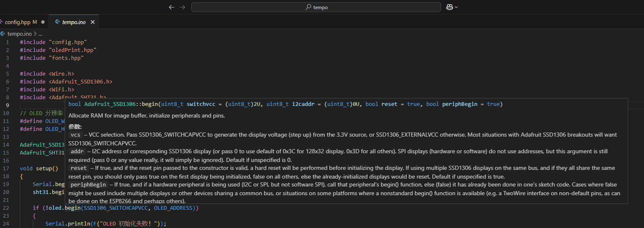Click the config.hpp tab file icon
The image size is (644, 228).
2,22
